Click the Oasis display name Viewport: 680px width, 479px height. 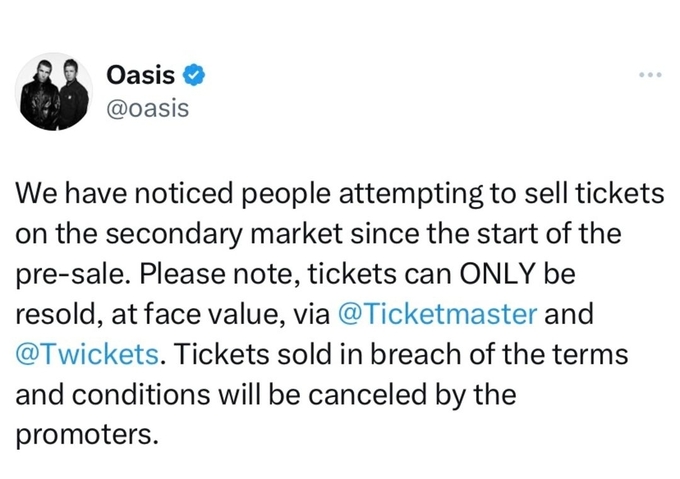click(x=141, y=75)
